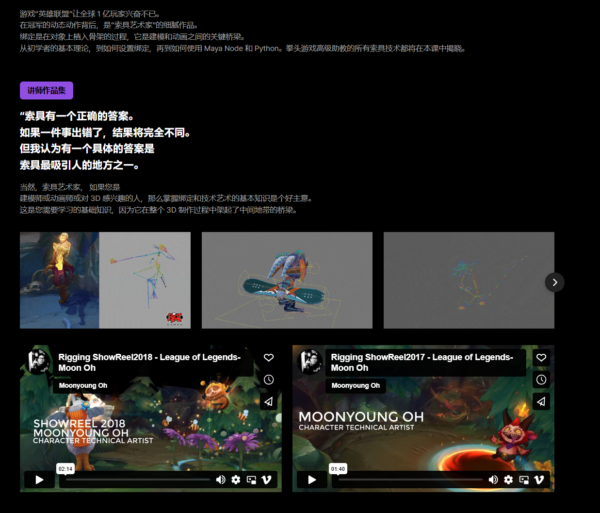Click the purple 讲师作品集 button

pos(46,90)
